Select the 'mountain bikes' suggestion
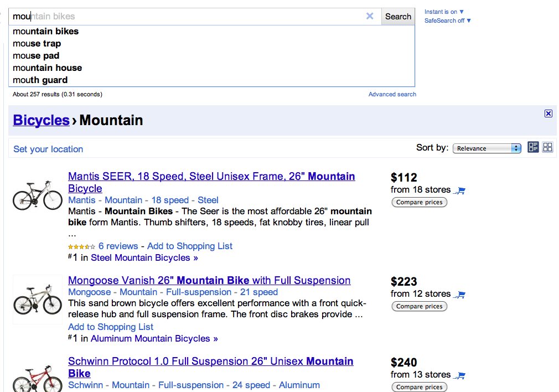Viewport: 559px width, 392px height. (212, 32)
